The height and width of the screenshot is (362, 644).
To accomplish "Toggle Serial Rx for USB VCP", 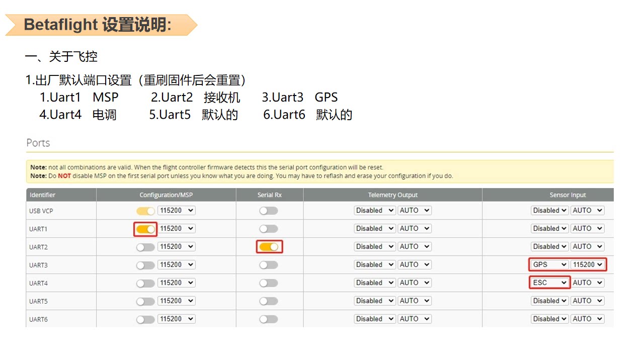I will 269,211.
